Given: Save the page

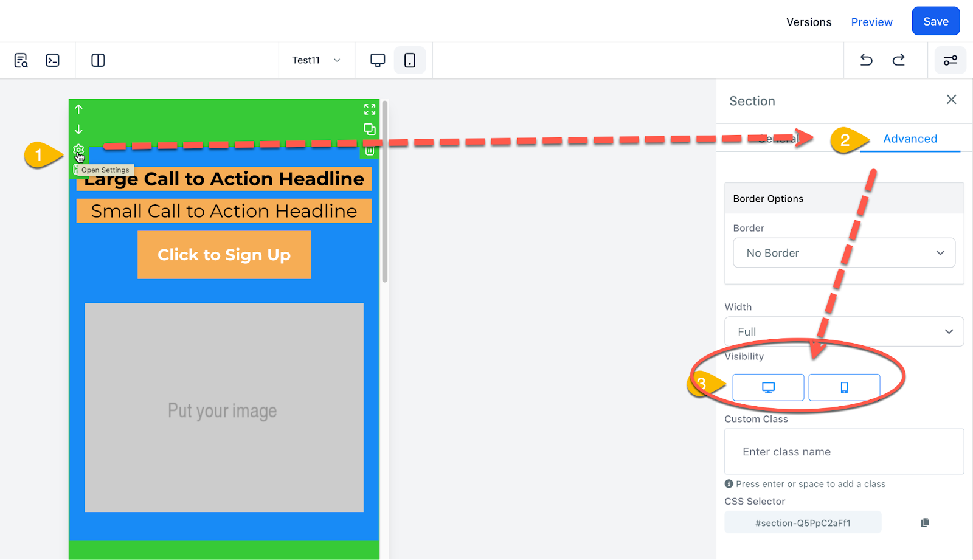Looking at the screenshot, I should click(x=936, y=21).
